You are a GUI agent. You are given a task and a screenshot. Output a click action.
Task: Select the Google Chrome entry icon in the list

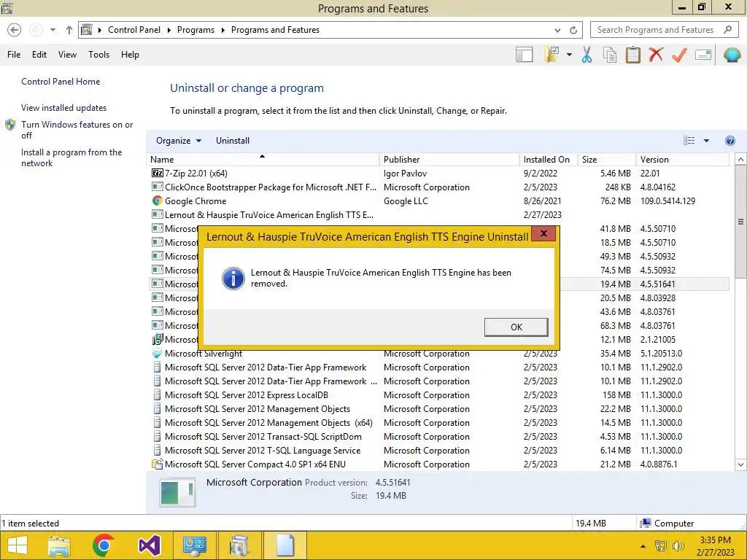click(x=158, y=201)
